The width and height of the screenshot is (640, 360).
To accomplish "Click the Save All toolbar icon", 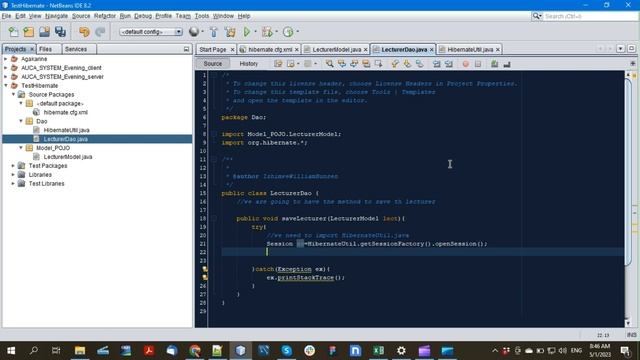I will click(x=60, y=32).
